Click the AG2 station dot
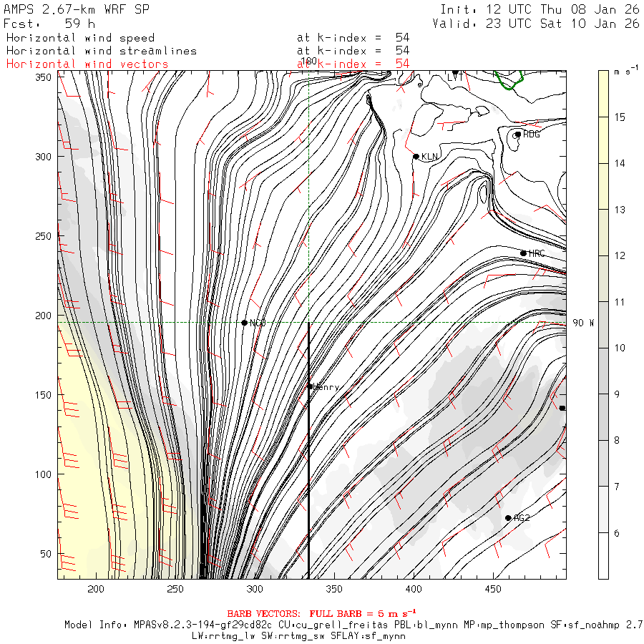The image size is (644, 644). click(508, 518)
